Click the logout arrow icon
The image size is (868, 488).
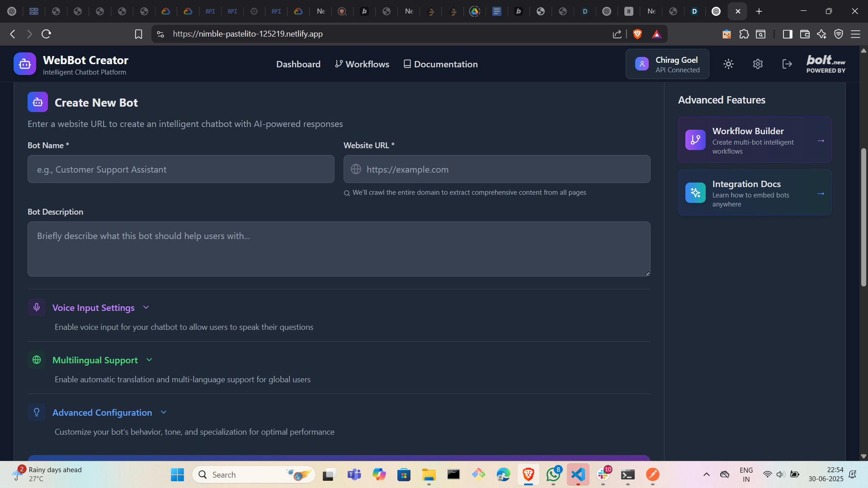click(787, 64)
